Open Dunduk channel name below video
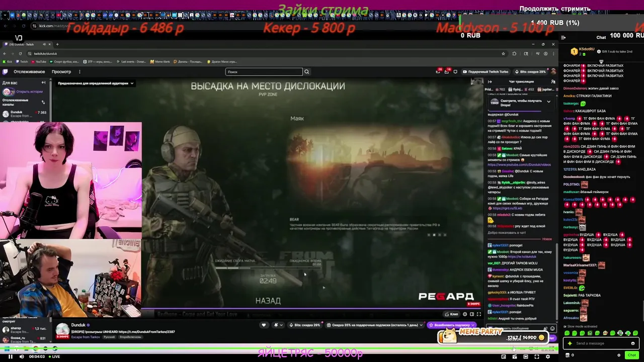The height and width of the screenshot is (362, 644). coord(78,325)
